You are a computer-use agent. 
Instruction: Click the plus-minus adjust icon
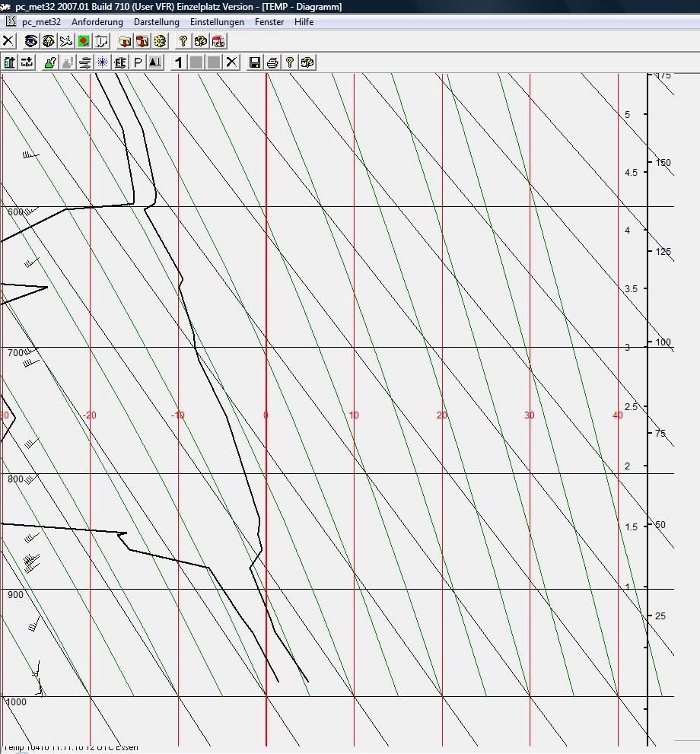(27, 62)
